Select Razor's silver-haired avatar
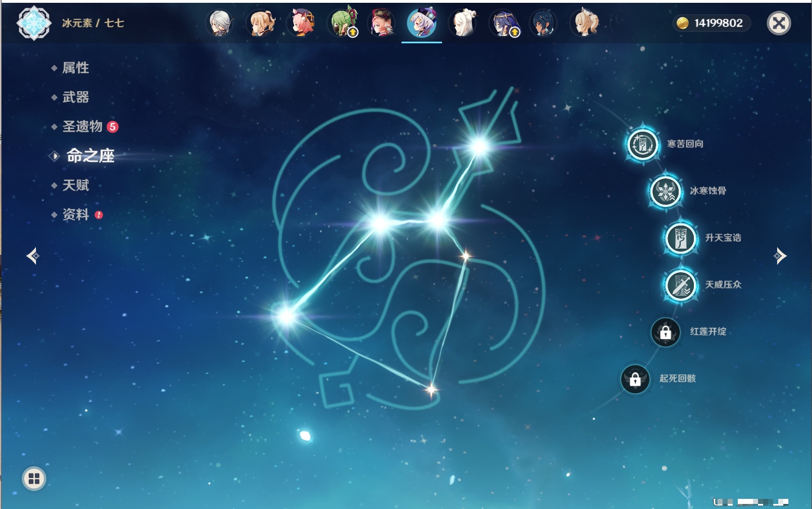Viewport: 812px width, 509px height. click(x=220, y=23)
